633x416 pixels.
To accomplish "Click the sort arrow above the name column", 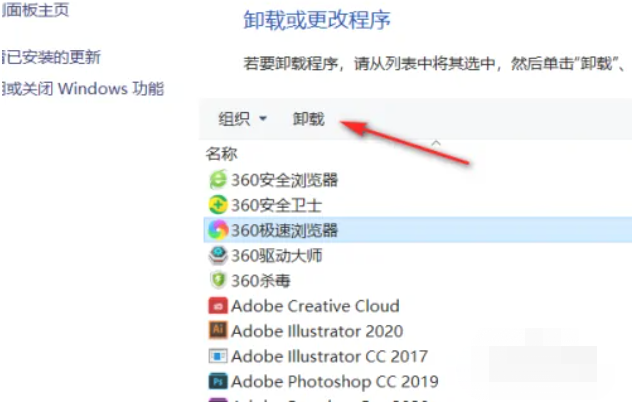I will [x=435, y=143].
